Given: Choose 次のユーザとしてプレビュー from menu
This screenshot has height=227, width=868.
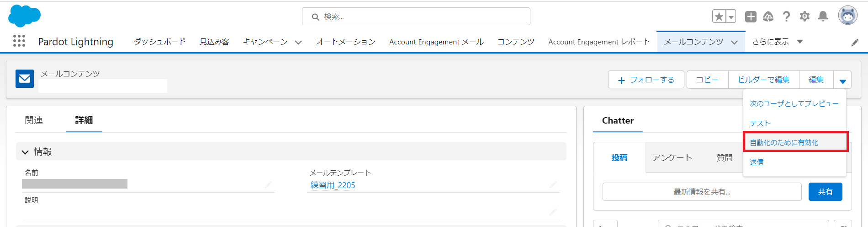Looking at the screenshot, I should (794, 103).
